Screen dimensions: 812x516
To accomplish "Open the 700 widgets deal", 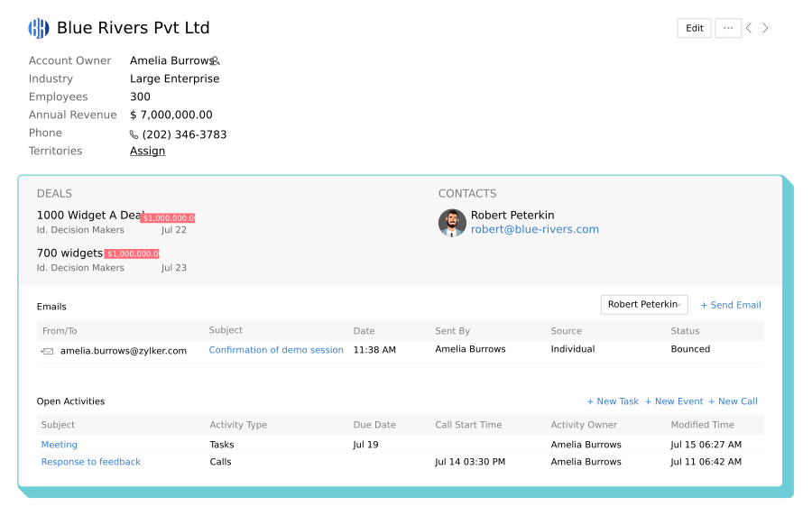I will [x=69, y=253].
